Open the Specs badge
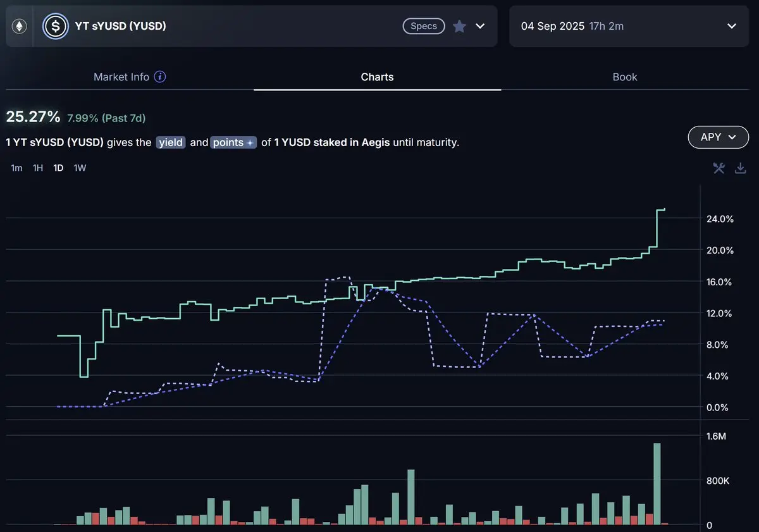759x532 pixels. (424, 26)
